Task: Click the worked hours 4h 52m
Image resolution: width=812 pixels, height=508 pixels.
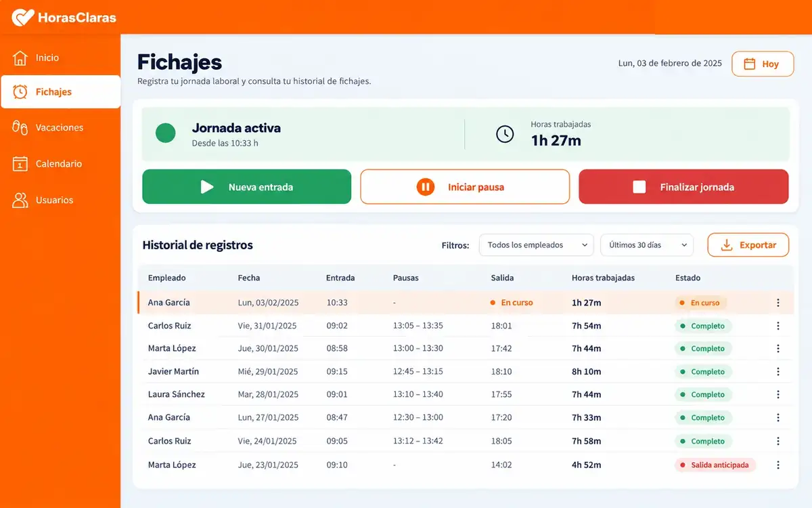Action: tap(587, 465)
